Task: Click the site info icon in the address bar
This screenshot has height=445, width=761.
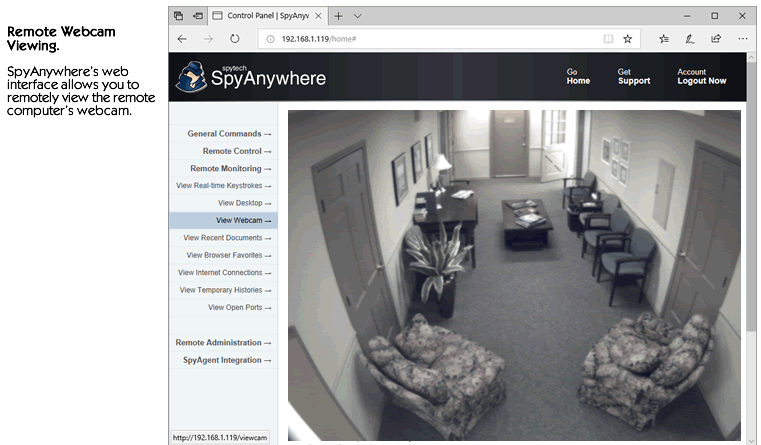Action: click(270, 39)
